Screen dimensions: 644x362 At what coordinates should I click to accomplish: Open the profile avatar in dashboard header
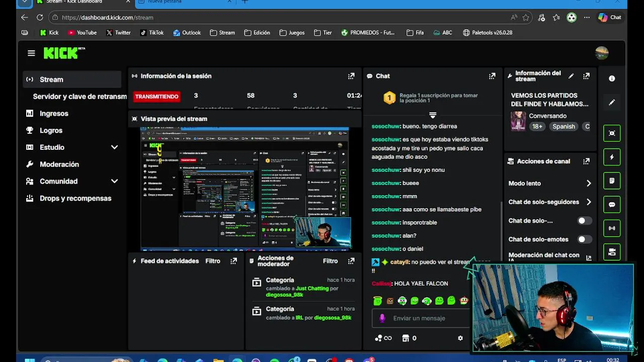tap(602, 53)
